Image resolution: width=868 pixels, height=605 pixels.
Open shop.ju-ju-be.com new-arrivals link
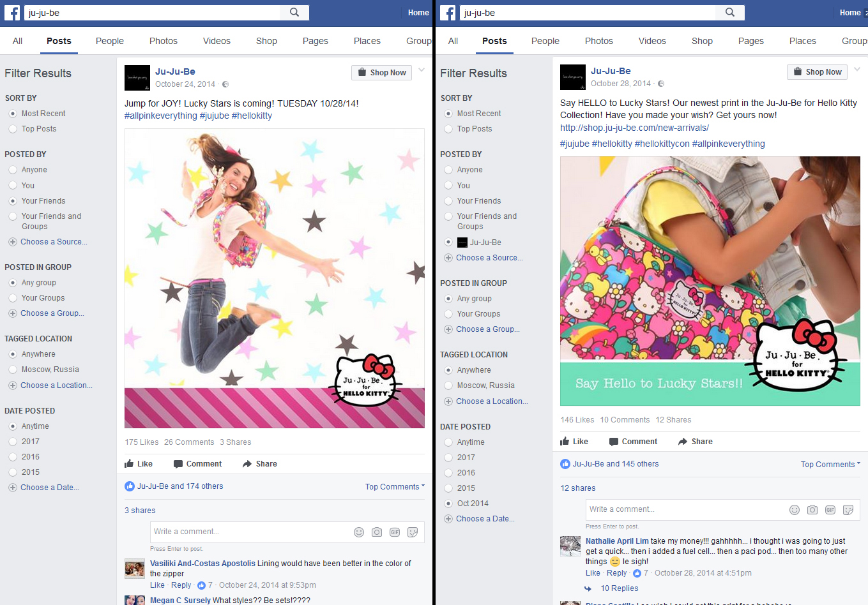[x=634, y=128]
